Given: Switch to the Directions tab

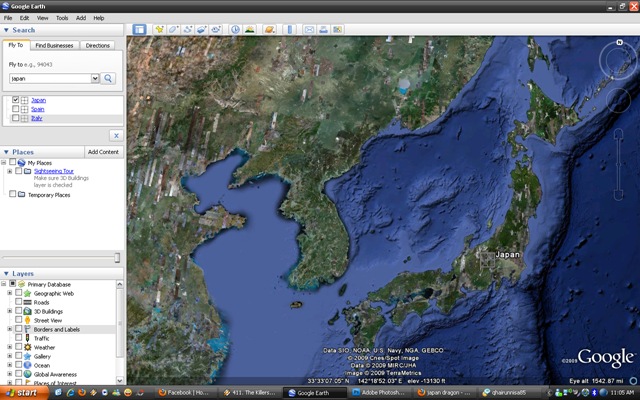Looking at the screenshot, I should click(98, 45).
